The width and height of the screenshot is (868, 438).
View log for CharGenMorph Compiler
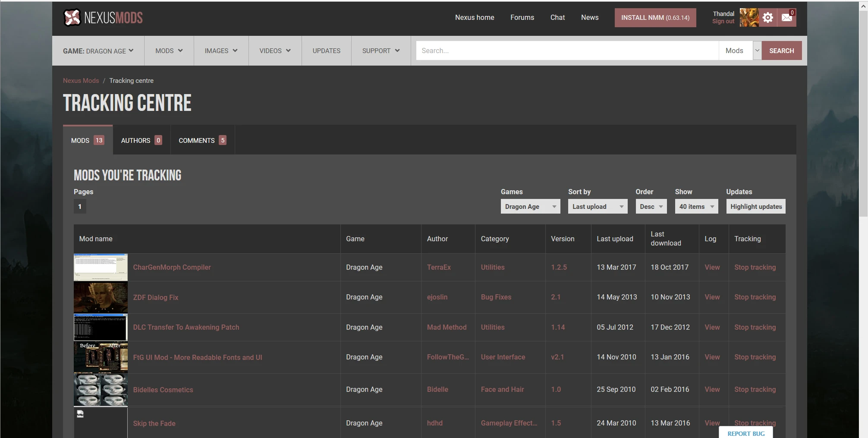click(712, 268)
